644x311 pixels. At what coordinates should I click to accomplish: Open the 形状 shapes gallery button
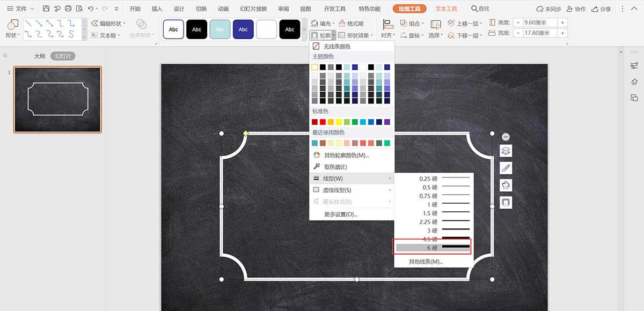(x=12, y=28)
